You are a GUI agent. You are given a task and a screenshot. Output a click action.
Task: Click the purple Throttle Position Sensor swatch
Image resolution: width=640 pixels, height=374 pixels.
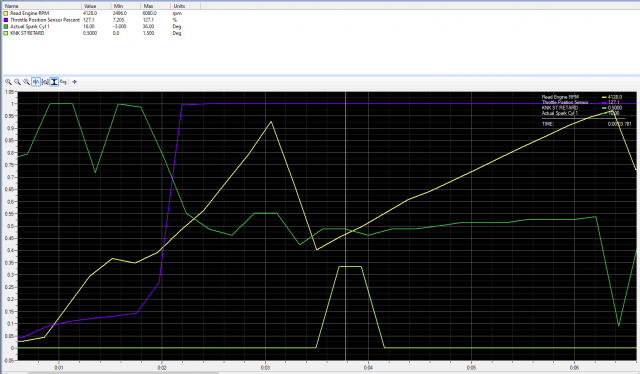(6, 20)
